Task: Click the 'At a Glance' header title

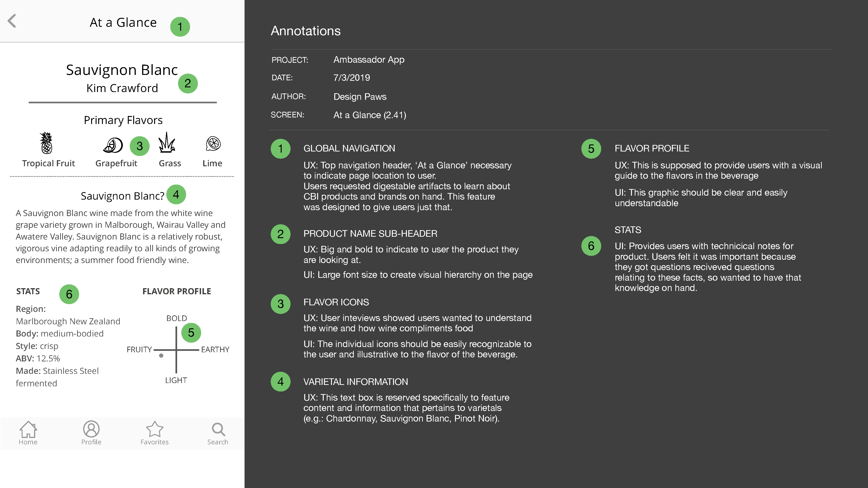Action: (123, 23)
